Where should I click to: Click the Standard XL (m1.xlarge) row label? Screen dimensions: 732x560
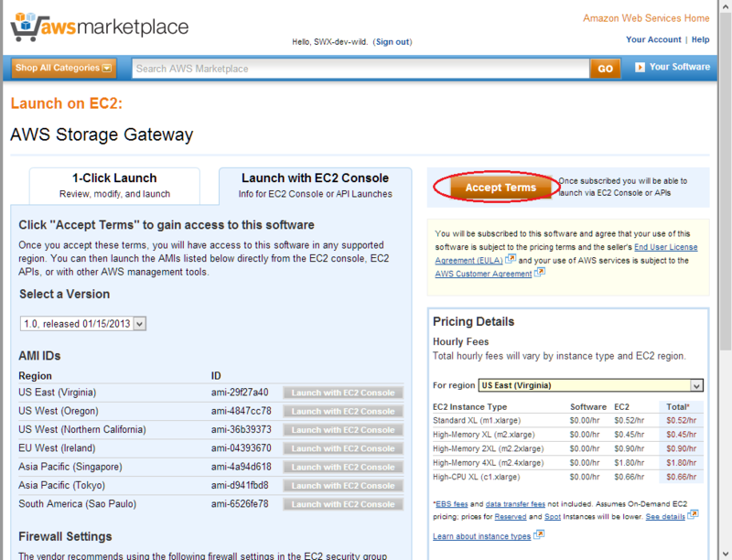(477, 421)
